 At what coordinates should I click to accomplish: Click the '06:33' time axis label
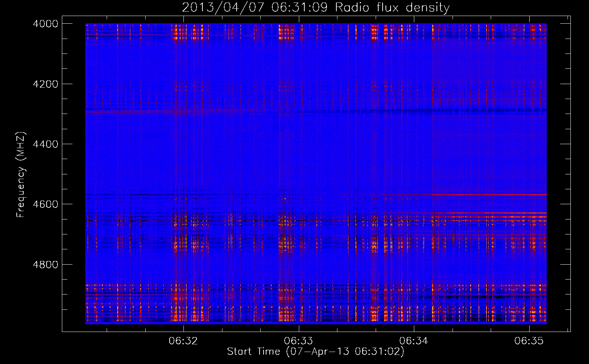tap(299, 341)
